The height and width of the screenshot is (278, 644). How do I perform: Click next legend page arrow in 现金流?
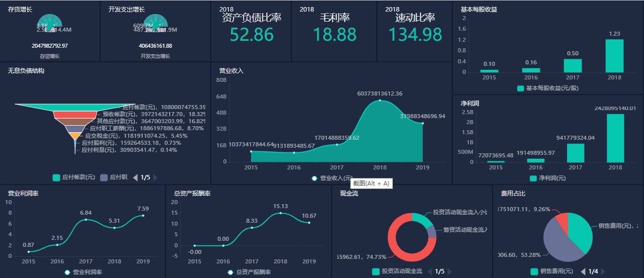pos(449,272)
